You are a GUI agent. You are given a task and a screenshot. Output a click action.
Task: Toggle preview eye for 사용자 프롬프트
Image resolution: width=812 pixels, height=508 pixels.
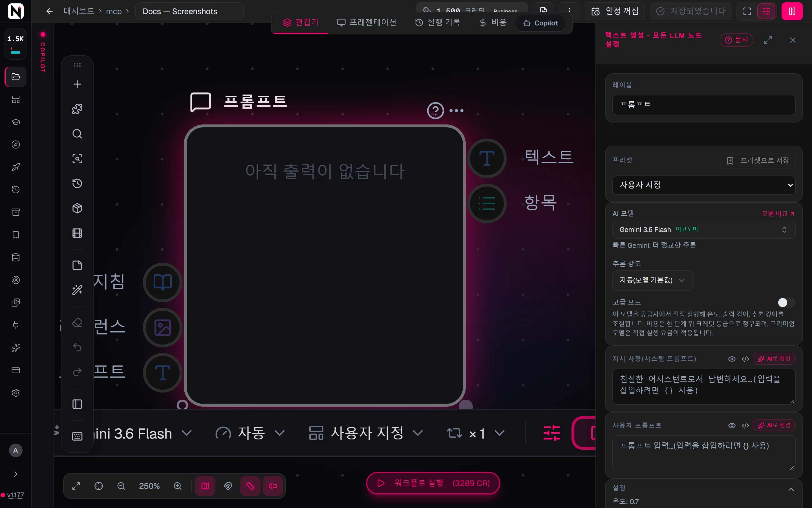click(732, 425)
